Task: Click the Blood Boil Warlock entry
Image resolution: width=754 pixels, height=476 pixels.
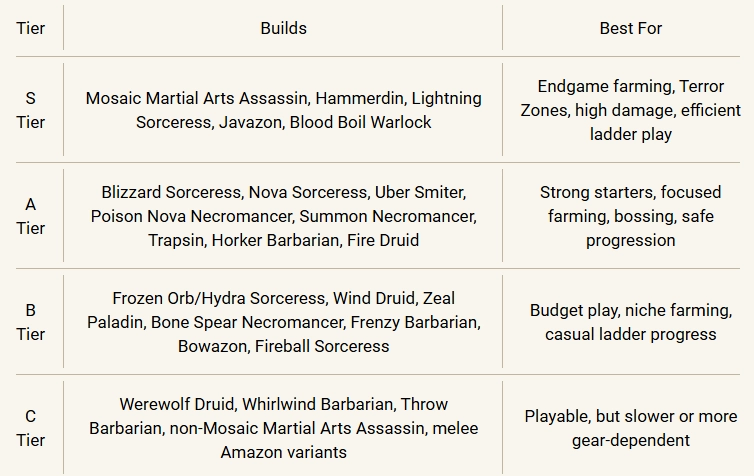Action: (x=360, y=123)
